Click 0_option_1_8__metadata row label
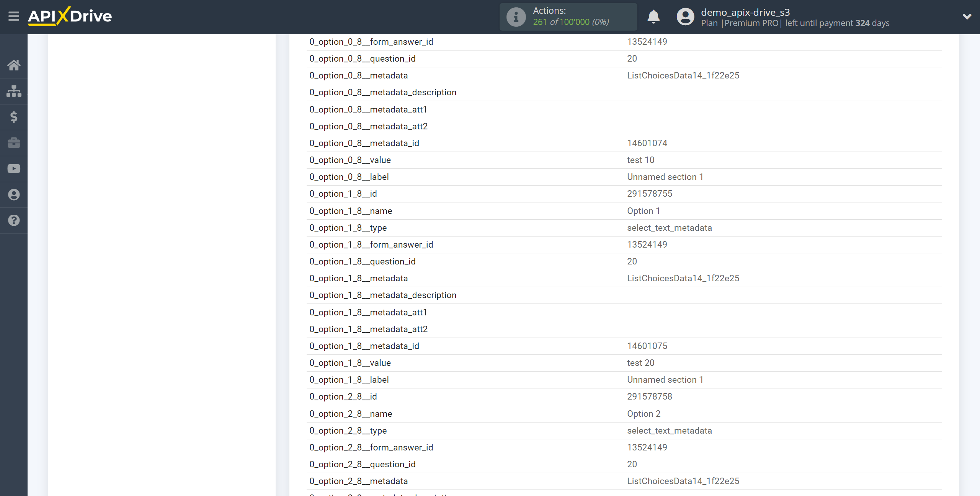Viewport: 980px width, 496px height. click(x=358, y=278)
